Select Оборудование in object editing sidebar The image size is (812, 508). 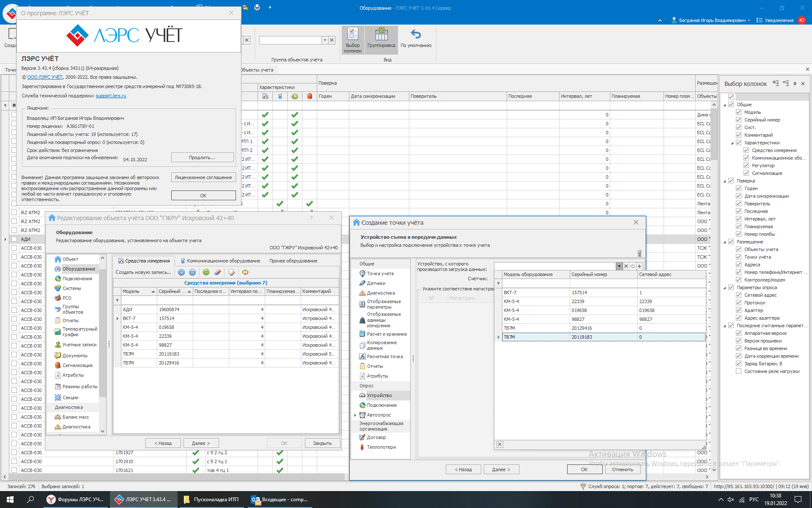click(74, 269)
